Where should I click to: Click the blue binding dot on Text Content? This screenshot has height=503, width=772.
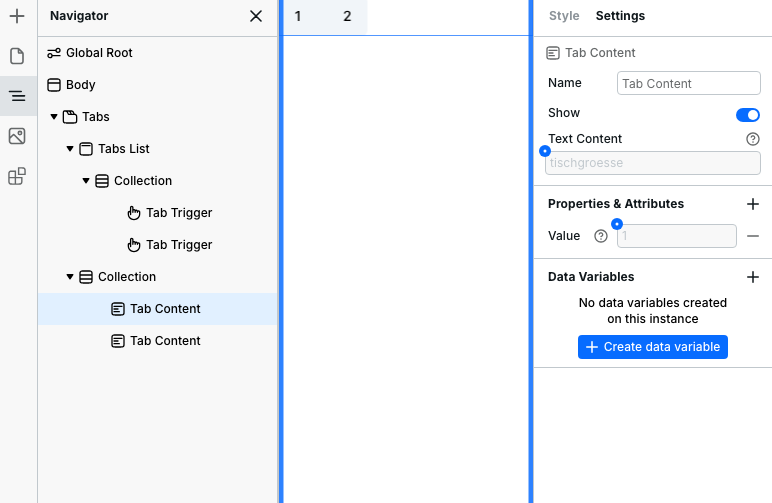click(545, 151)
